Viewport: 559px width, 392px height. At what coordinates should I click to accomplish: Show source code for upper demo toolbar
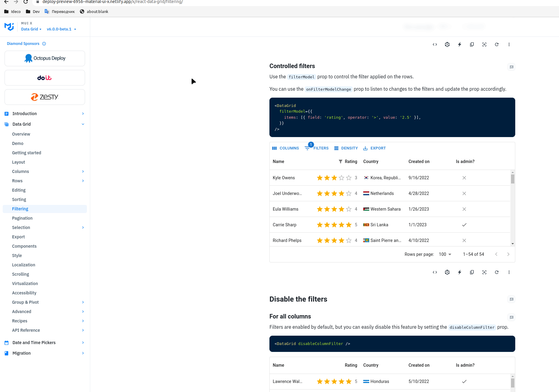[435, 45]
